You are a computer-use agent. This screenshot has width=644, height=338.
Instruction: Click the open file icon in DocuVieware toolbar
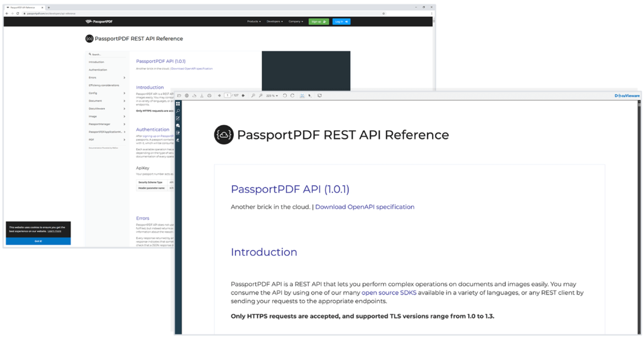click(179, 95)
